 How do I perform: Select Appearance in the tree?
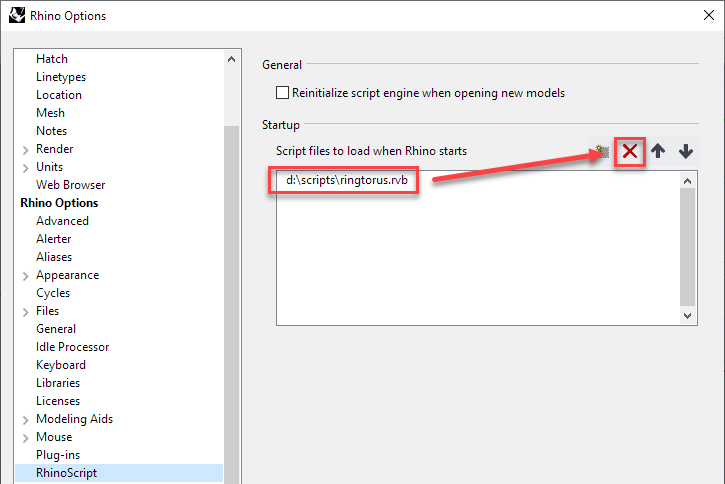pos(68,275)
